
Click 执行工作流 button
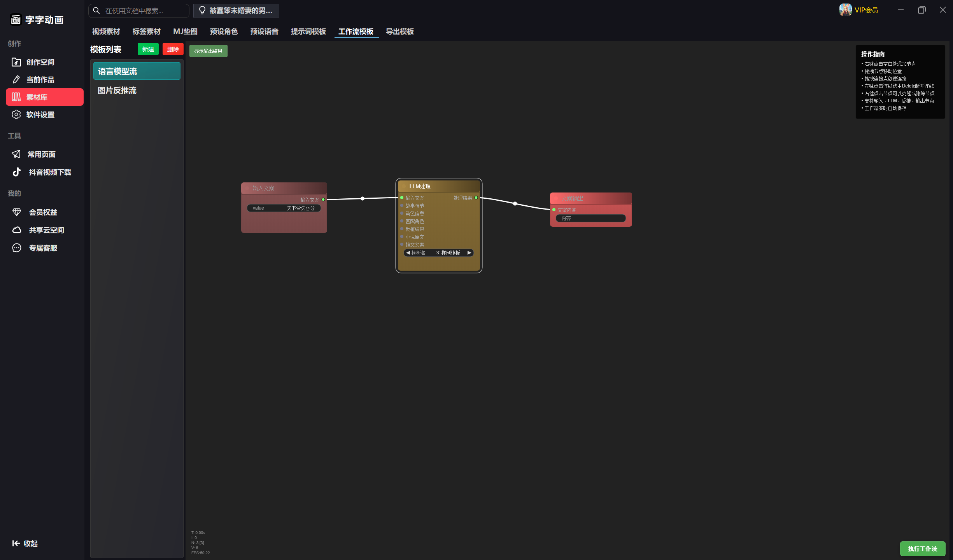[x=922, y=549]
